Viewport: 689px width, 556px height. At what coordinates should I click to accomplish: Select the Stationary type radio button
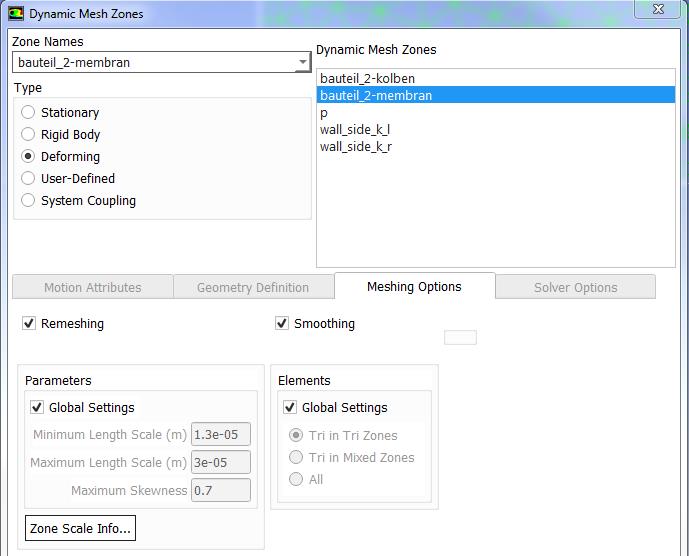tap(28, 113)
